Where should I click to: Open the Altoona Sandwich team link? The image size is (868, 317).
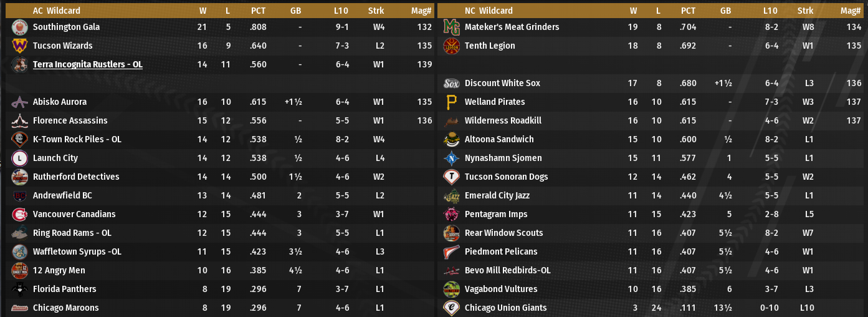(x=499, y=139)
